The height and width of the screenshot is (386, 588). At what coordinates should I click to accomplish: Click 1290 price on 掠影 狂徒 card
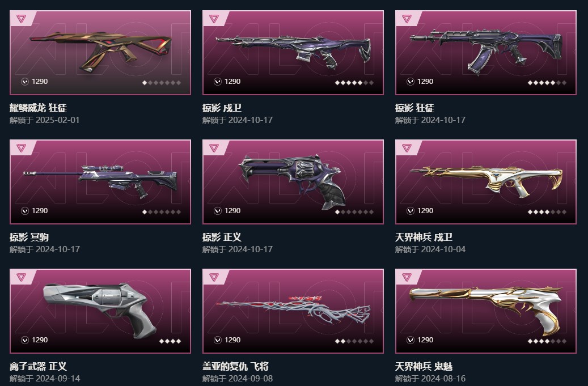(x=425, y=82)
